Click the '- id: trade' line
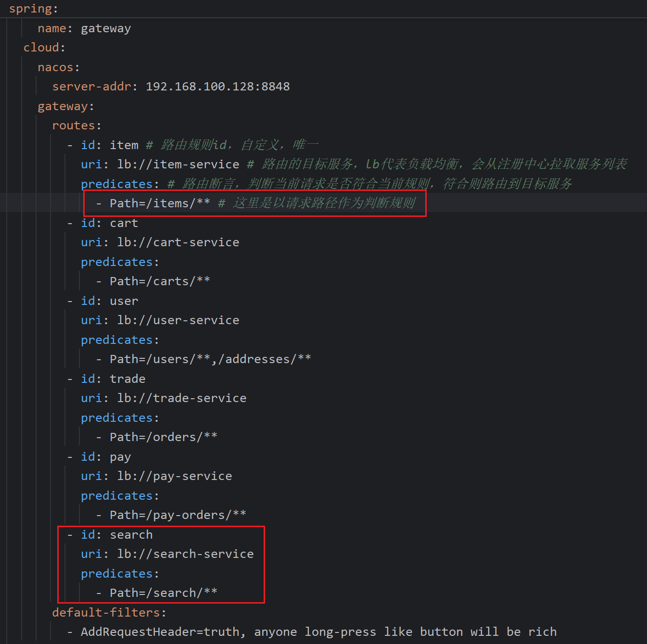The width and height of the screenshot is (647, 644). (106, 379)
